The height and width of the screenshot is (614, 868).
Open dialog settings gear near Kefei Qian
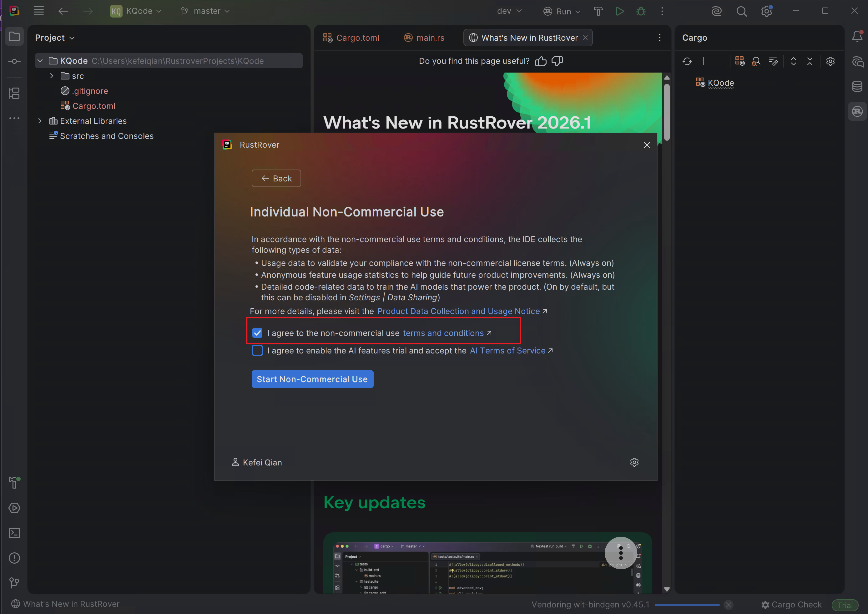coord(634,462)
